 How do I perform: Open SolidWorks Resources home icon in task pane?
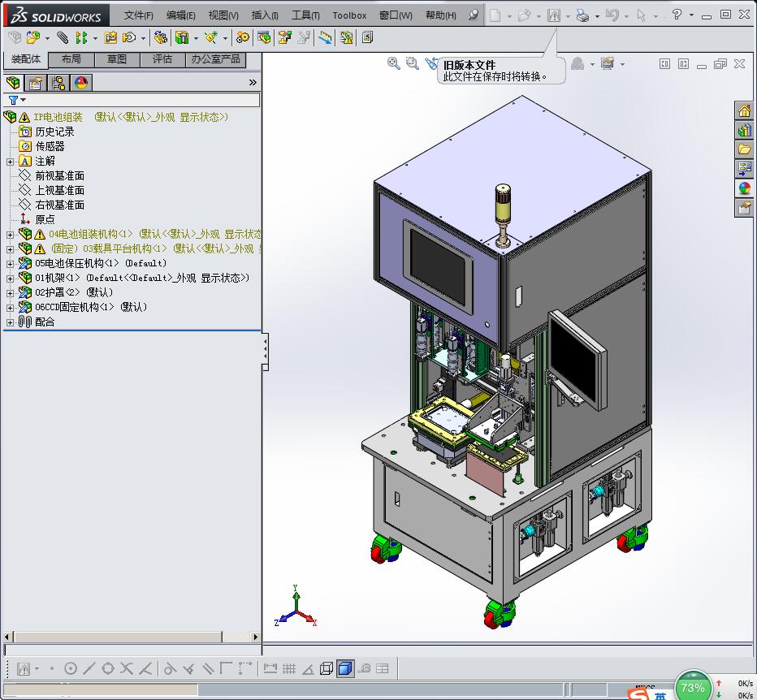tap(745, 110)
